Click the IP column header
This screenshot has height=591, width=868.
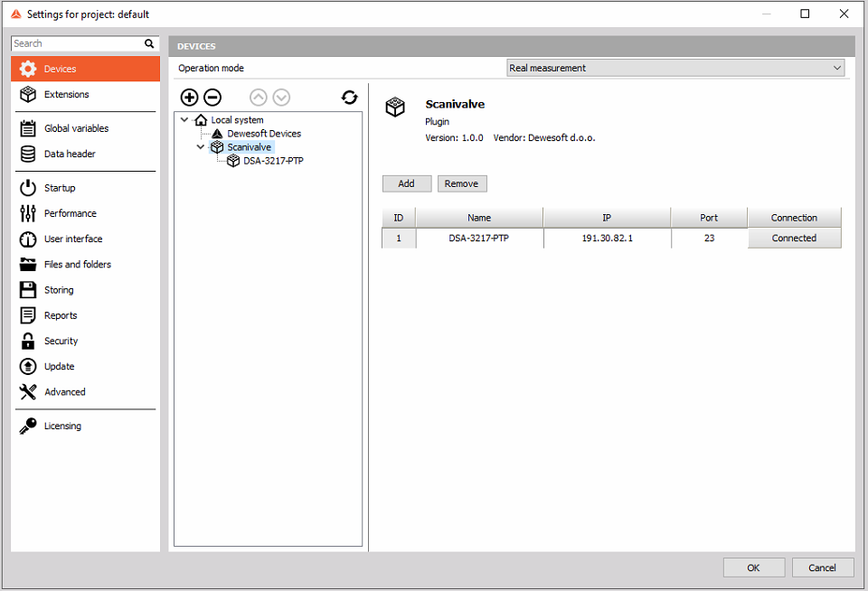(608, 218)
